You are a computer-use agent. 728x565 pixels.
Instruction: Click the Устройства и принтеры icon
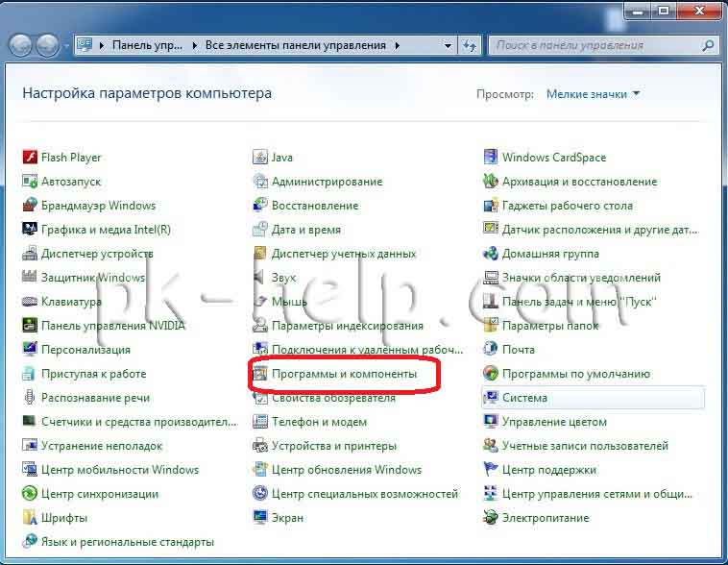tap(260, 445)
